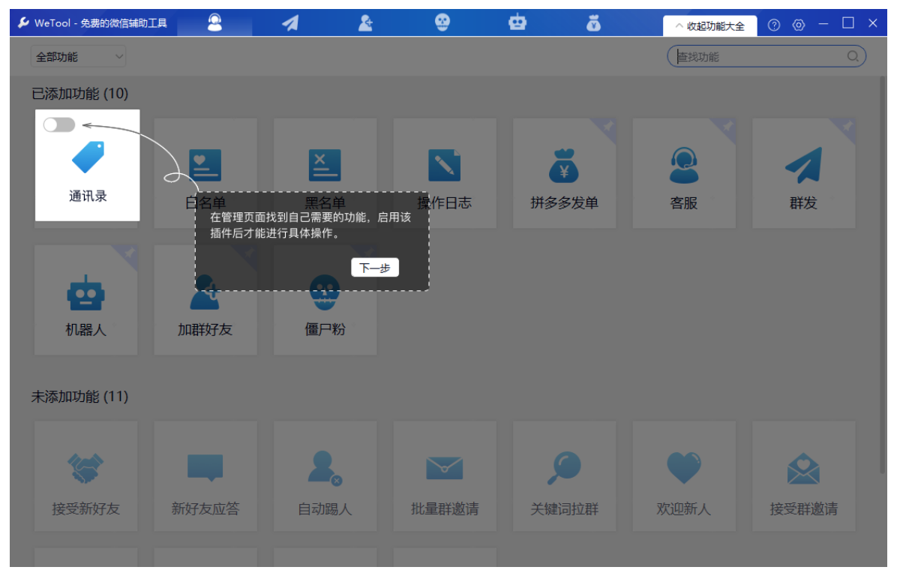
Task: Click the 下一步 button in the guide tooltip
Action: pos(375,268)
